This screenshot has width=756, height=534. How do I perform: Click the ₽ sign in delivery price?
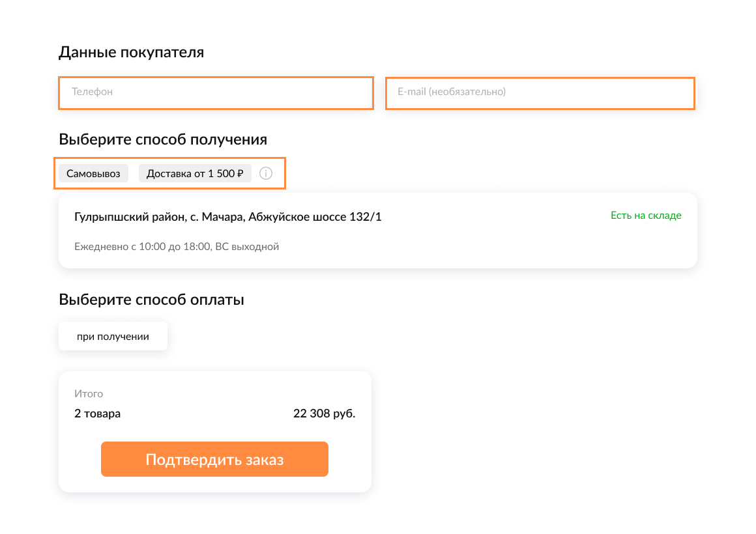[240, 173]
